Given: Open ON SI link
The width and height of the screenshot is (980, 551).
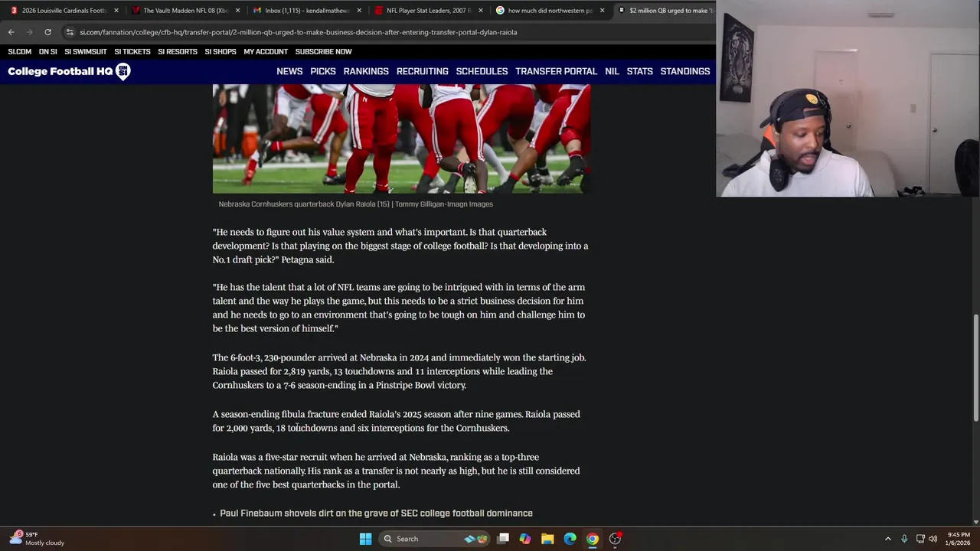Looking at the screenshot, I should (48, 51).
